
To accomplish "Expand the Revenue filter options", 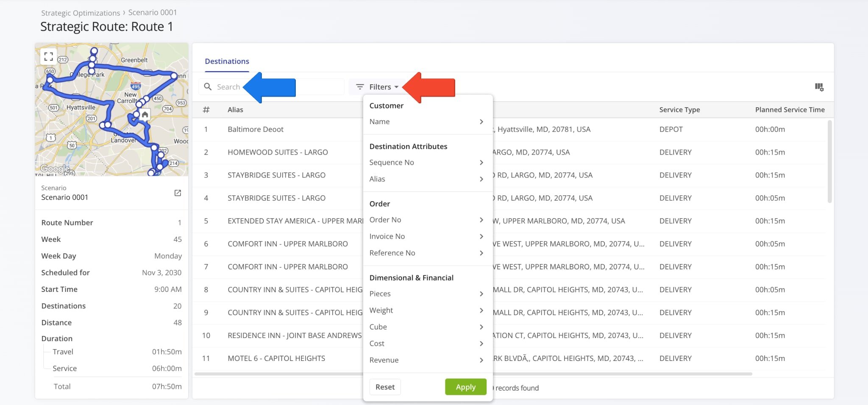I will point(481,360).
